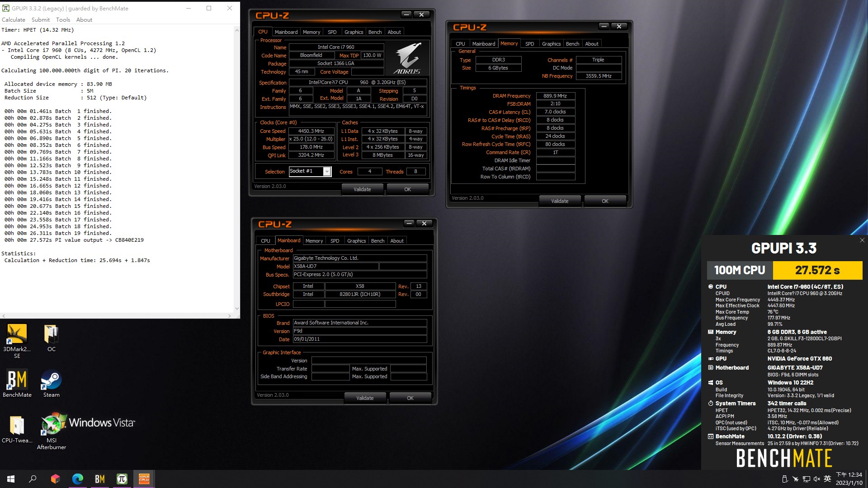Screen dimensions: 868x488
Task: Click the OS Windows icon in the BenchMate panel
Action: [x=711, y=383]
